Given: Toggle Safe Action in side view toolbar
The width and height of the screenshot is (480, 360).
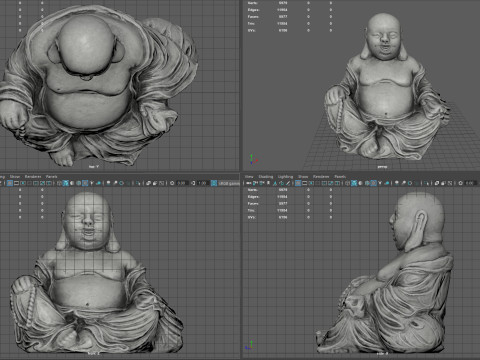Looking at the screenshot, I should [331, 183].
